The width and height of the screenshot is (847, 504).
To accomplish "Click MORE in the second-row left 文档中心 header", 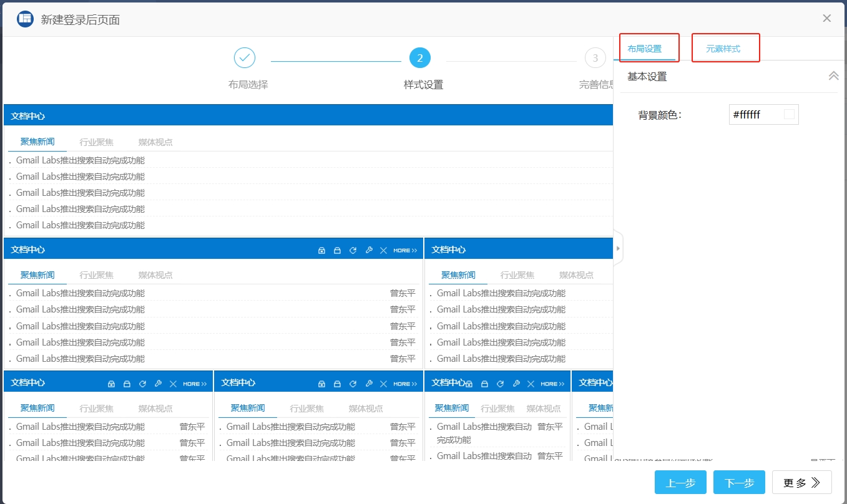I will point(404,250).
